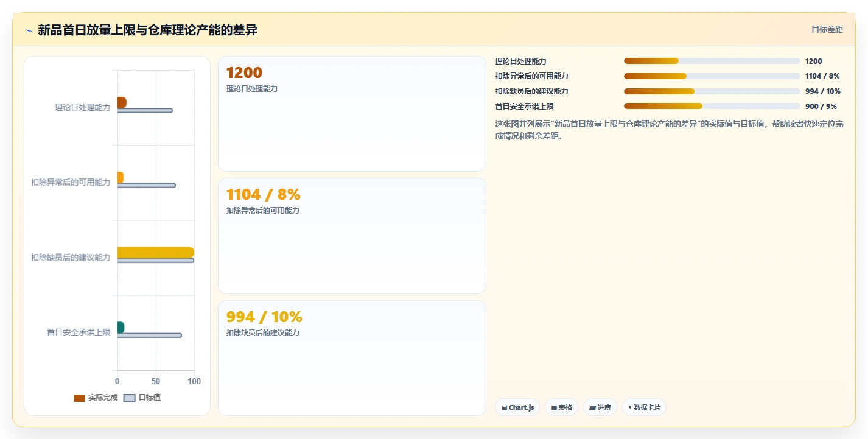Select the 数据卡片 tag chip
Viewport: 868px width, 439px height.
[644, 407]
